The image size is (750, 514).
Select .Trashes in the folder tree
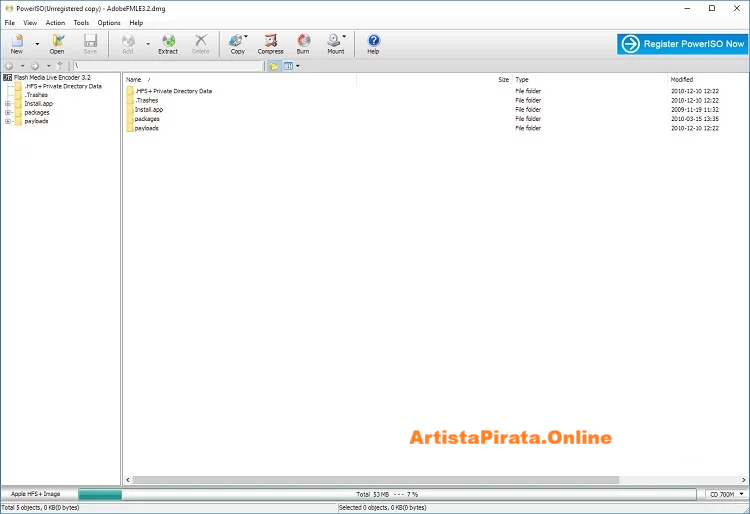[x=36, y=95]
